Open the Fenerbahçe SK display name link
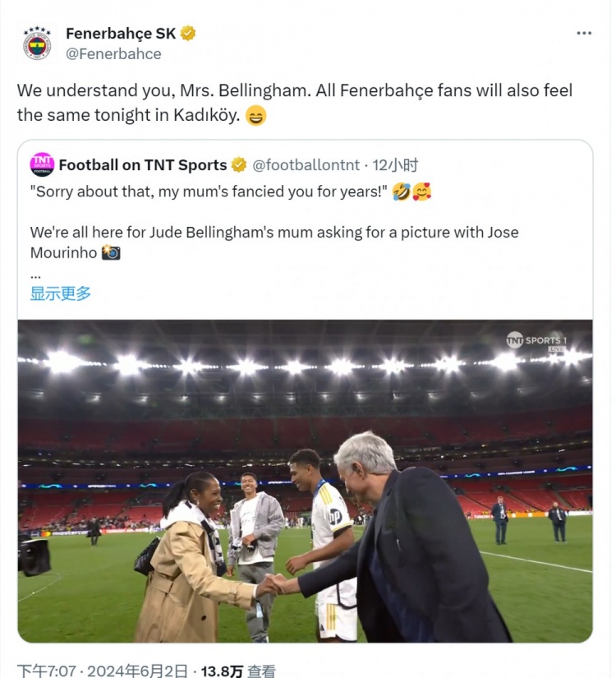This screenshot has width=616, height=678. point(120,34)
